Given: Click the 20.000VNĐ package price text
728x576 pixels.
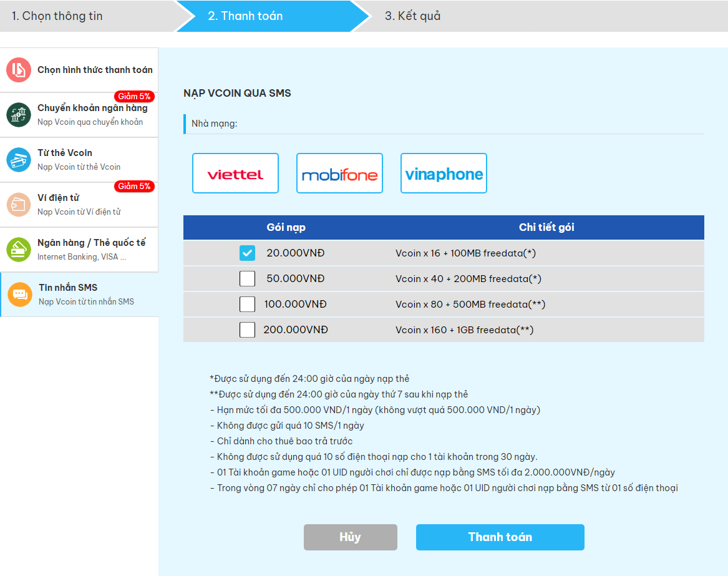Looking at the screenshot, I should 295,253.
